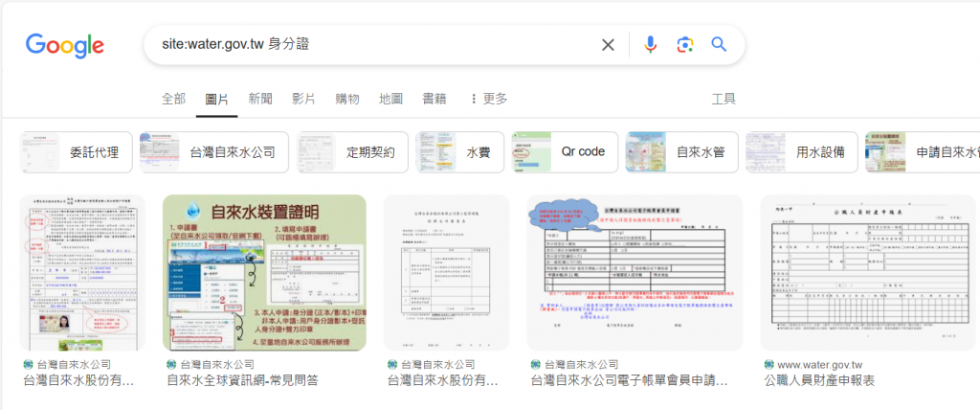The image size is (980, 410).
Task: Clear the search box with the X icon
Action: pyautogui.click(x=608, y=44)
